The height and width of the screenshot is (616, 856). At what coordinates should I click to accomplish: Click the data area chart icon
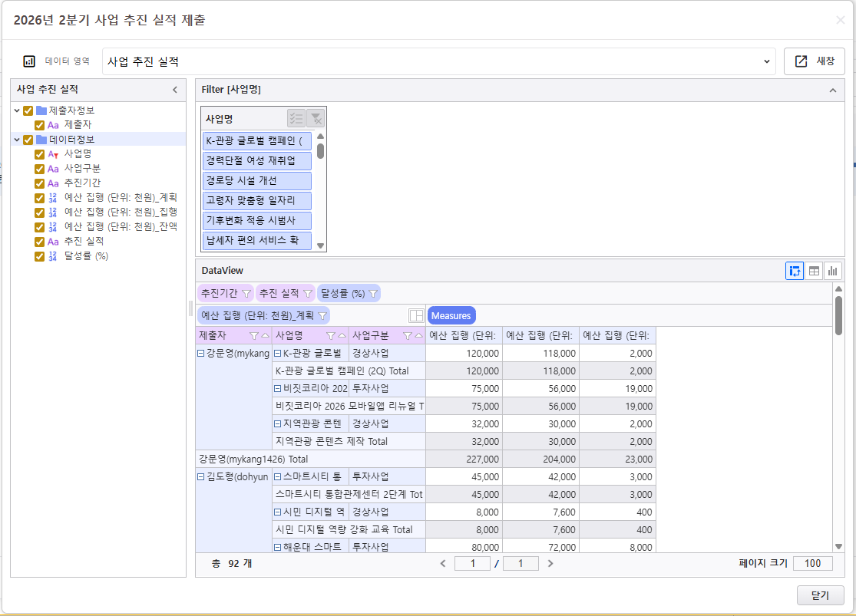[x=29, y=61]
